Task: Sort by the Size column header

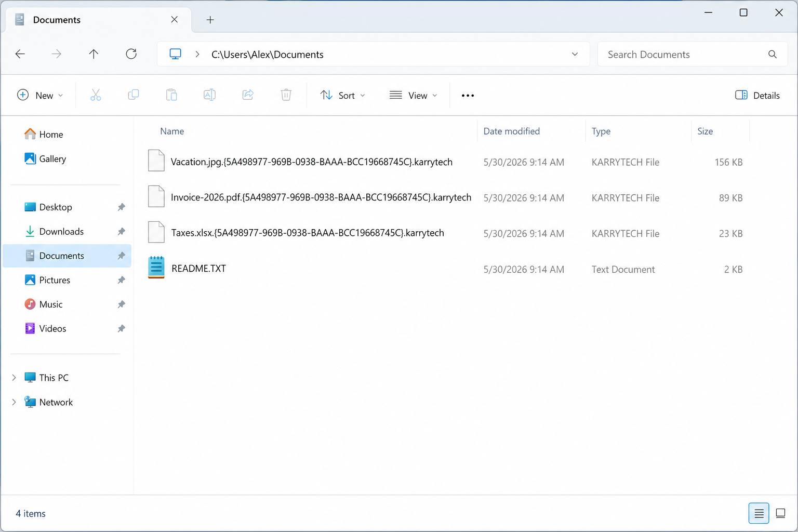Action: pos(705,131)
